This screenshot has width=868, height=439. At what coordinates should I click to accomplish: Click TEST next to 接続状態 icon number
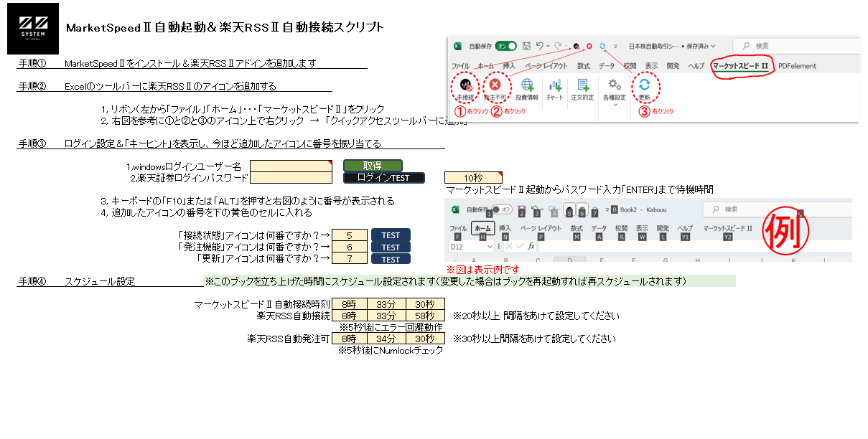click(x=391, y=235)
